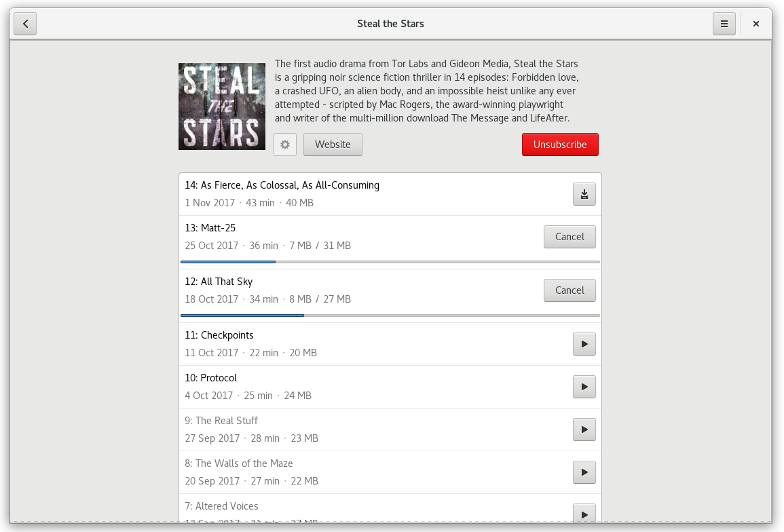Open the hamburger menu in the header
This screenshot has width=784, height=532.
tap(724, 24)
